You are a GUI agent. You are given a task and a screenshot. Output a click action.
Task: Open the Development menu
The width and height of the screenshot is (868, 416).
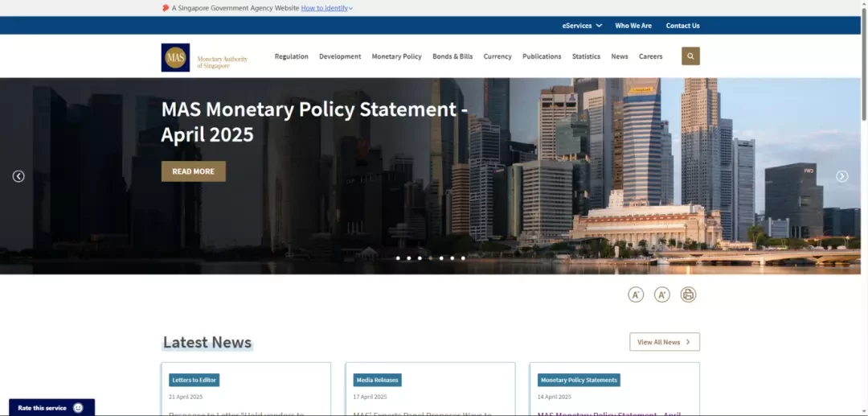pyautogui.click(x=340, y=56)
